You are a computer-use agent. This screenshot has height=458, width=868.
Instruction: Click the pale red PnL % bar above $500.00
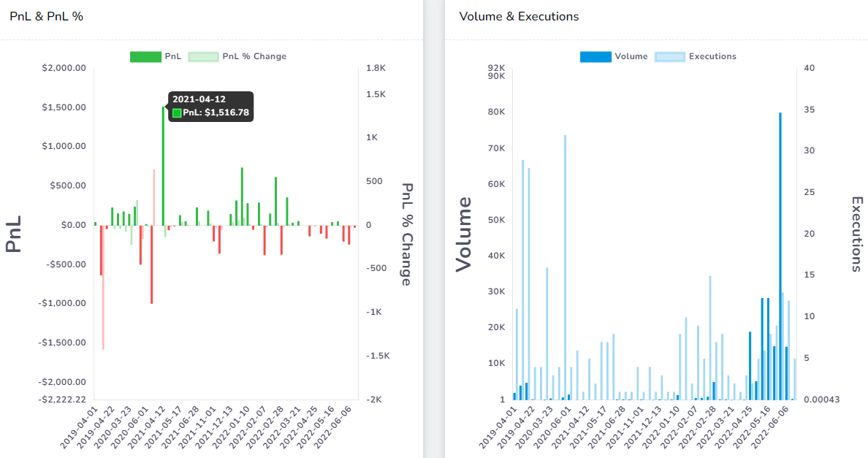tap(154, 197)
